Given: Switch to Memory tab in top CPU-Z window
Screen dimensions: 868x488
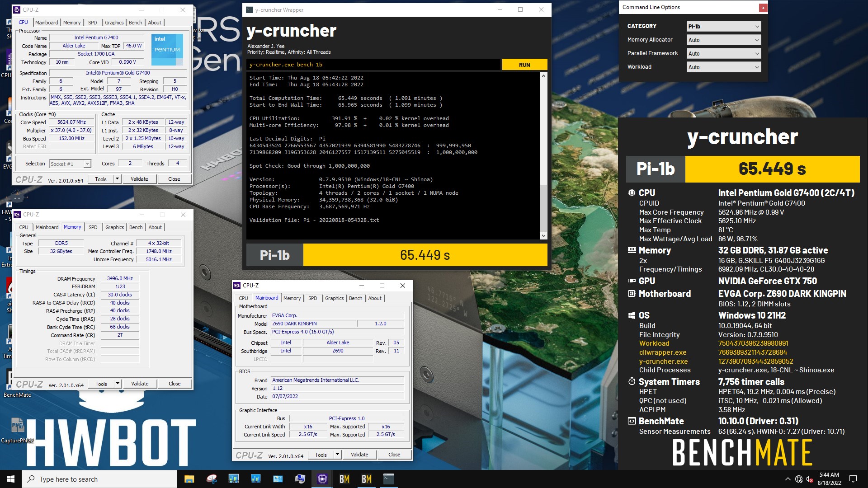Looking at the screenshot, I should coord(72,23).
